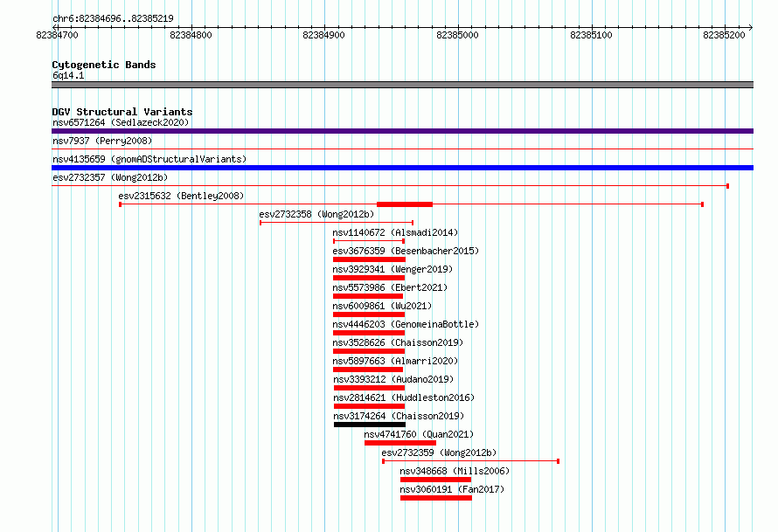
Task: Click the 6q14.1 band label
Action: pyautogui.click(x=68, y=75)
